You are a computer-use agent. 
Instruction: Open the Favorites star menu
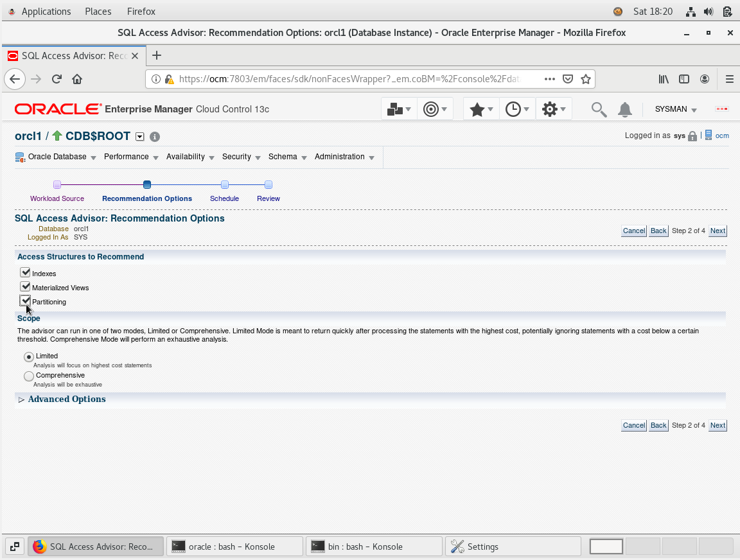481,109
